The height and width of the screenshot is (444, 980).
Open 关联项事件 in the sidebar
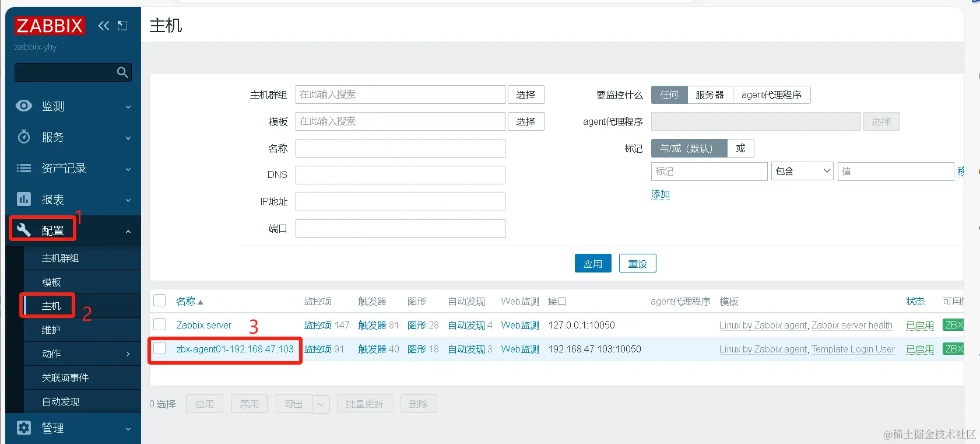coord(65,377)
